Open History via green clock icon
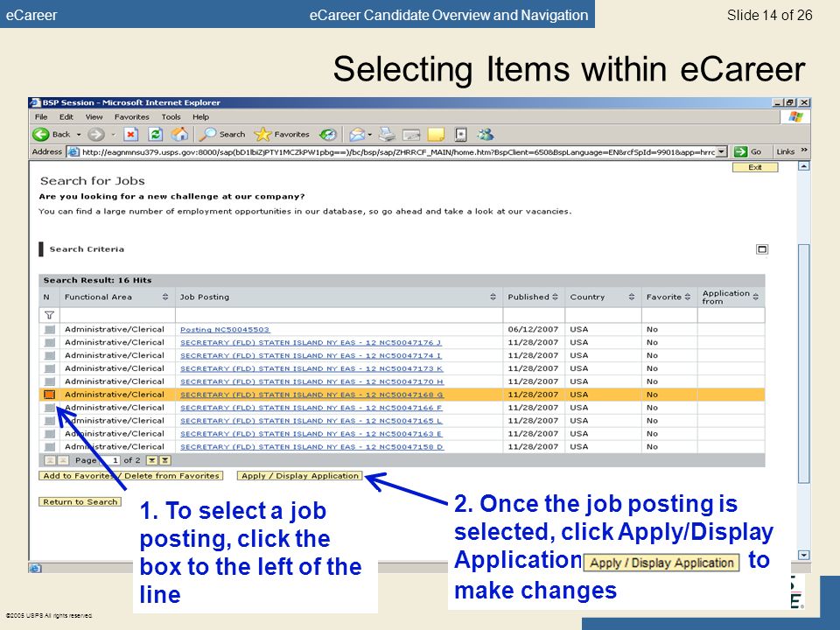This screenshot has height=630, width=840. tap(328, 135)
